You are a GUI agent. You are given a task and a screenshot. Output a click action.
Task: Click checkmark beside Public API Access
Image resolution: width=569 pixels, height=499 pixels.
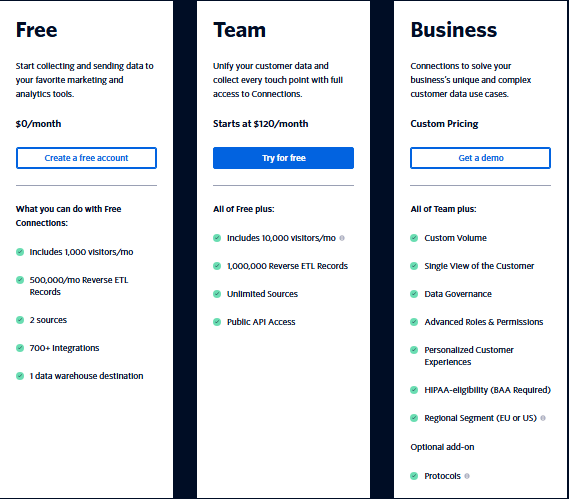coord(217,322)
